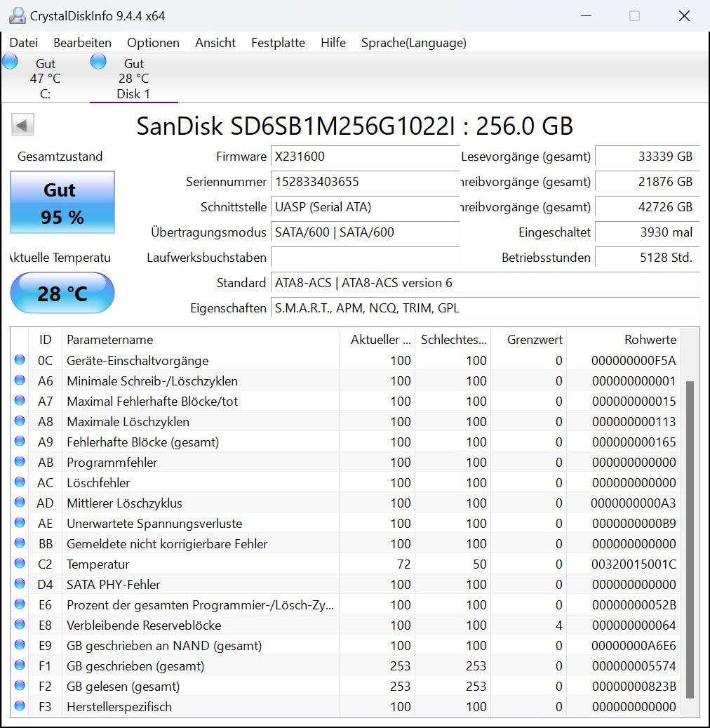
Task: Click the 28 °C temperature button
Action: pyautogui.click(x=62, y=293)
